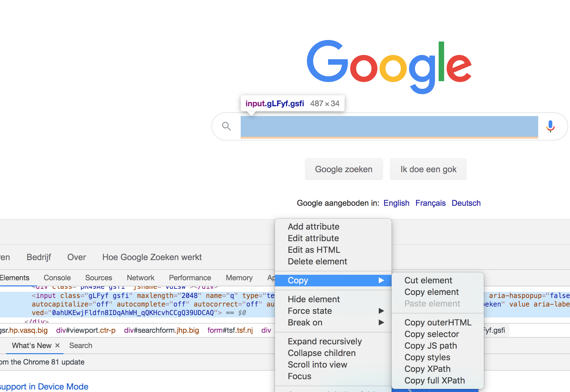The image size is (570, 392).
Task: Choose Hide element menu item
Action: click(333, 299)
